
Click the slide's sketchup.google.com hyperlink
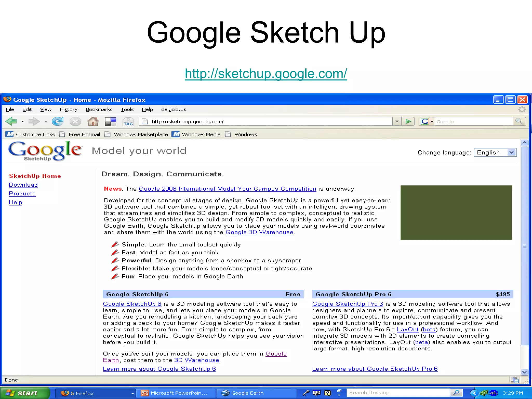[x=266, y=74]
